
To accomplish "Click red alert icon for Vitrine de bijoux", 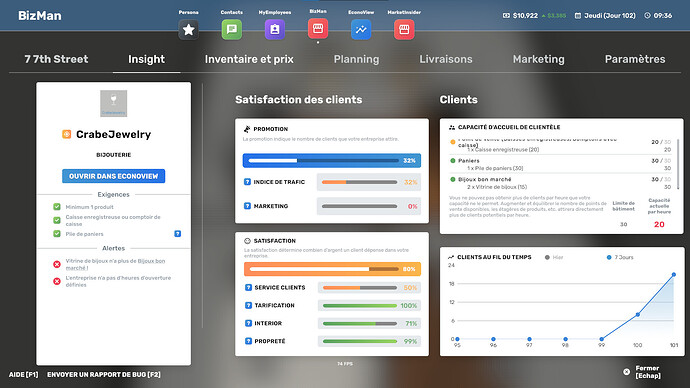I will [x=57, y=264].
